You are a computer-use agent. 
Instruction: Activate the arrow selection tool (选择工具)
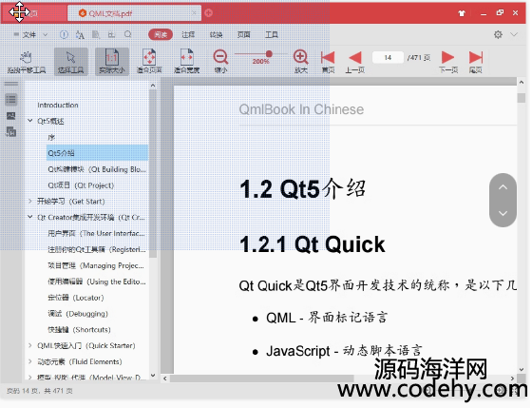70,62
